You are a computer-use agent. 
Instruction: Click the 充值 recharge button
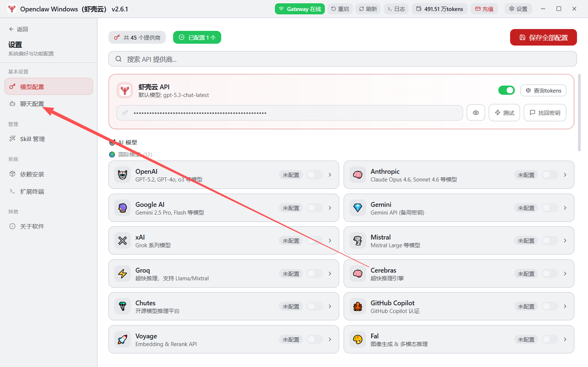[x=484, y=9]
